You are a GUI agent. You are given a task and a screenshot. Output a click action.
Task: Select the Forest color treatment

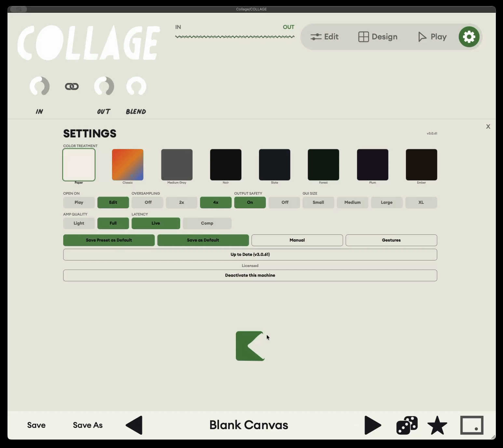(x=323, y=165)
